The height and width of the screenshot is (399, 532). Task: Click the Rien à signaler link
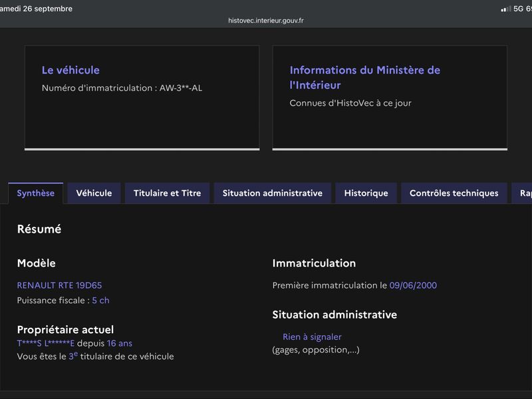[x=312, y=337]
